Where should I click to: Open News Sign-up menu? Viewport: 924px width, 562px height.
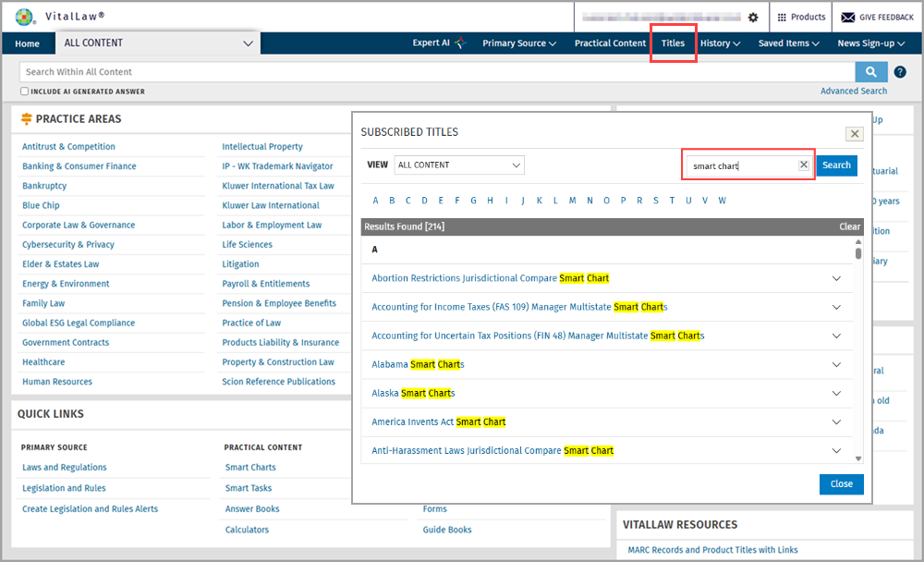pyautogui.click(x=870, y=43)
